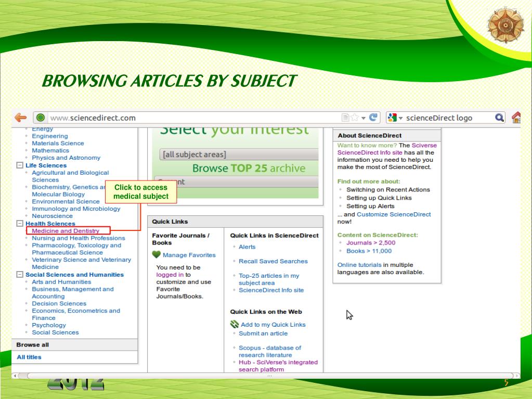Open the Books > 11,000 link

coord(369,251)
